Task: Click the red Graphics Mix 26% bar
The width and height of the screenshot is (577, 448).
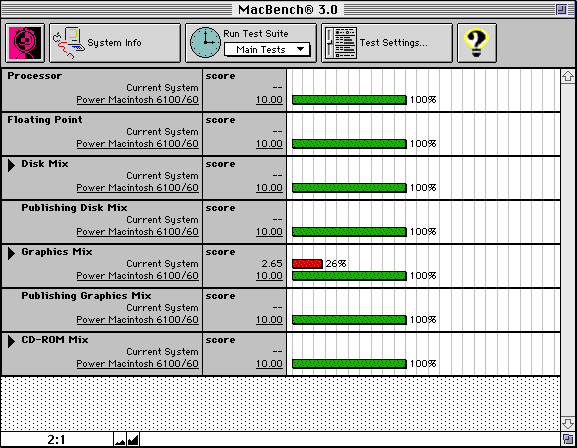Action: tap(307, 264)
